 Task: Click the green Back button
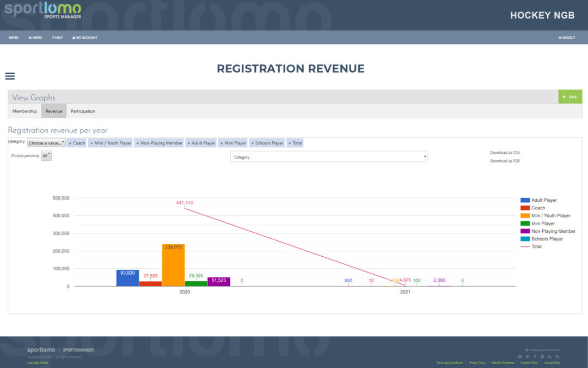click(569, 96)
